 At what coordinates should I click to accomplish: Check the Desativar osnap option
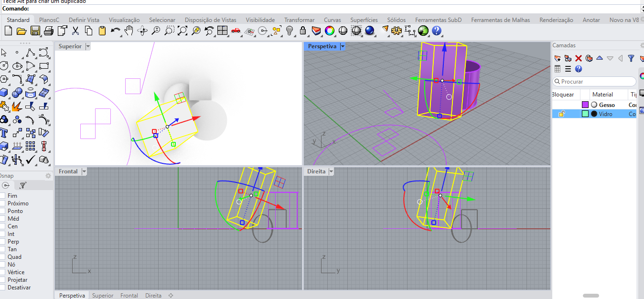(3, 288)
